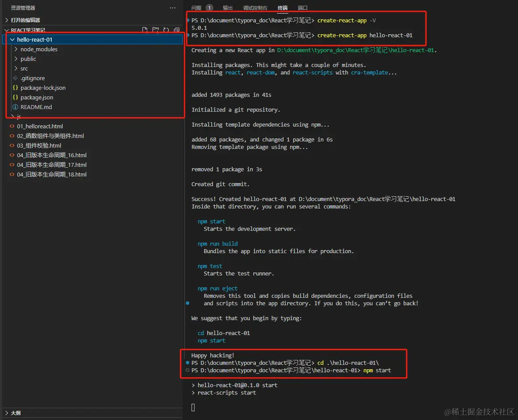Click 'Created git commit.' terminal line
The height and width of the screenshot is (420, 518).
(220, 184)
